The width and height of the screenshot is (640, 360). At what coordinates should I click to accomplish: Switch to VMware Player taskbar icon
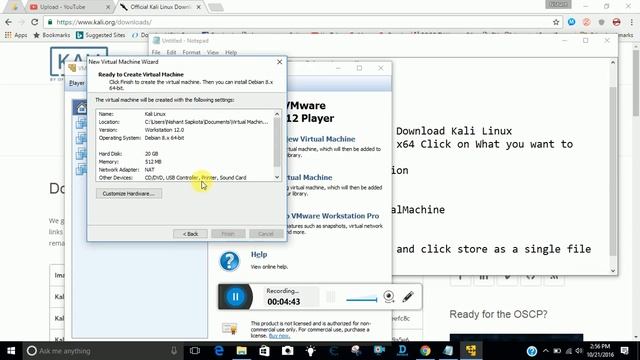(x=471, y=351)
